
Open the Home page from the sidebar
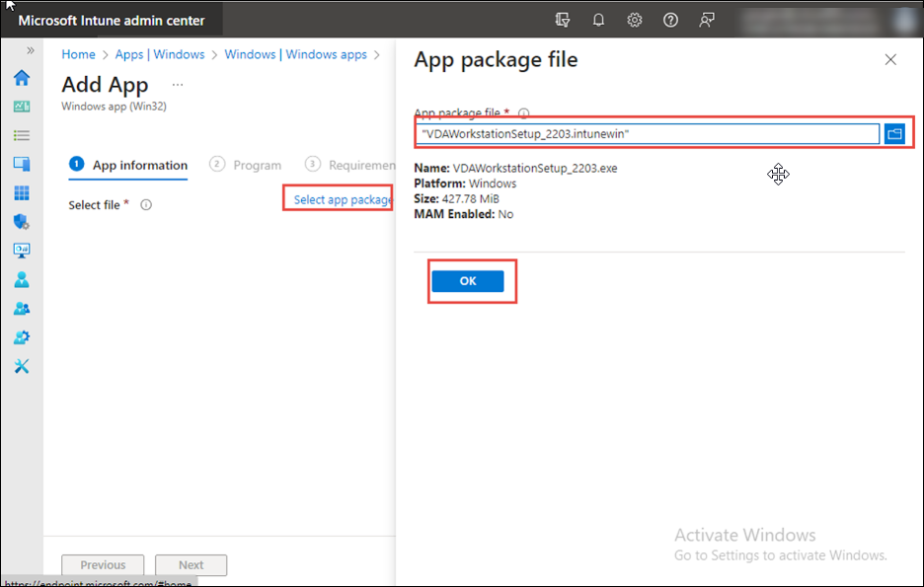point(22,78)
